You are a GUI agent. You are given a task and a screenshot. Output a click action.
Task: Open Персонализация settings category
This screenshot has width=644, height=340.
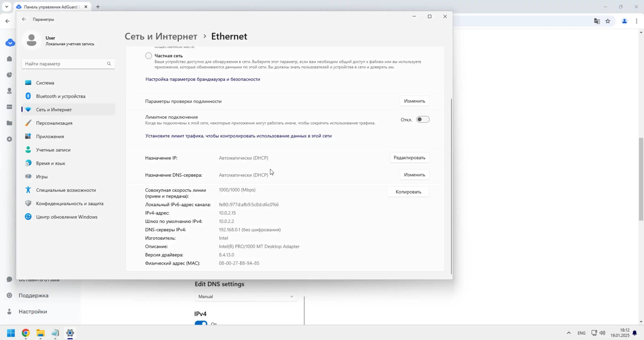tap(54, 123)
